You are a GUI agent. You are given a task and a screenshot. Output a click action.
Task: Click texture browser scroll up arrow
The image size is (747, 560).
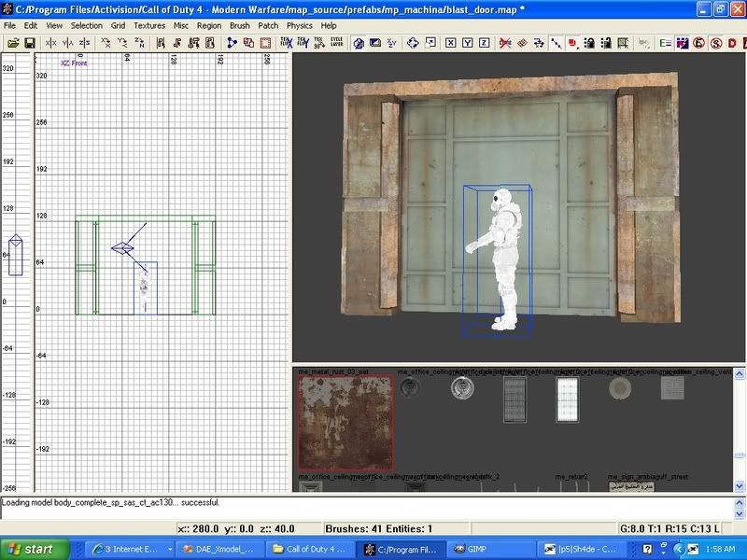point(739,374)
